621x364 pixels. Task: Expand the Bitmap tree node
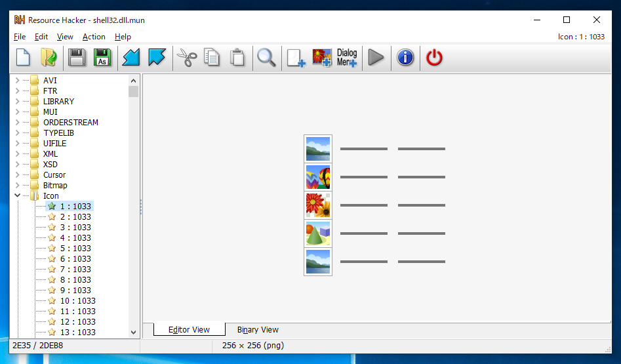click(17, 185)
